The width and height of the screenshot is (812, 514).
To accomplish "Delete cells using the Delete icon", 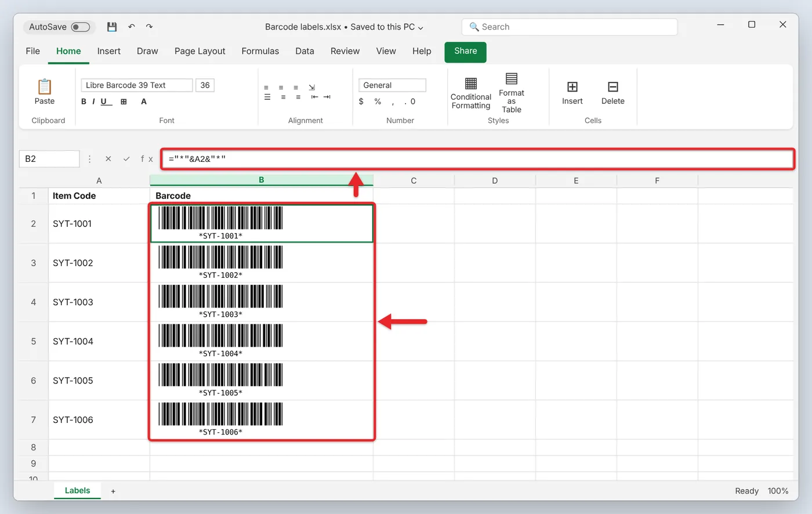I will click(x=613, y=93).
